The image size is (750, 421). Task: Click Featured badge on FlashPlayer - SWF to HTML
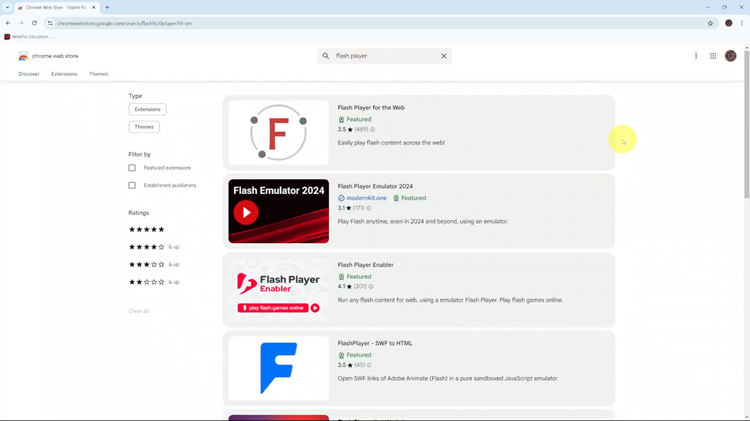(x=354, y=355)
